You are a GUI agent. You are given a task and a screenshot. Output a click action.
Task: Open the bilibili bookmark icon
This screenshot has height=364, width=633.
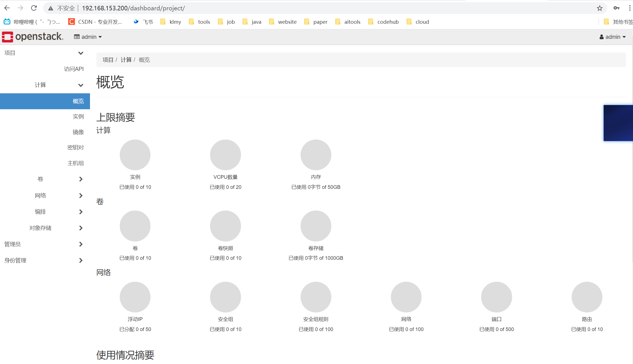point(7,22)
